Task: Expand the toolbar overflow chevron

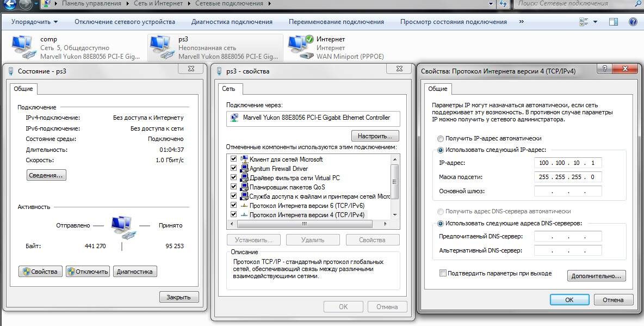Action: pyautogui.click(x=522, y=22)
